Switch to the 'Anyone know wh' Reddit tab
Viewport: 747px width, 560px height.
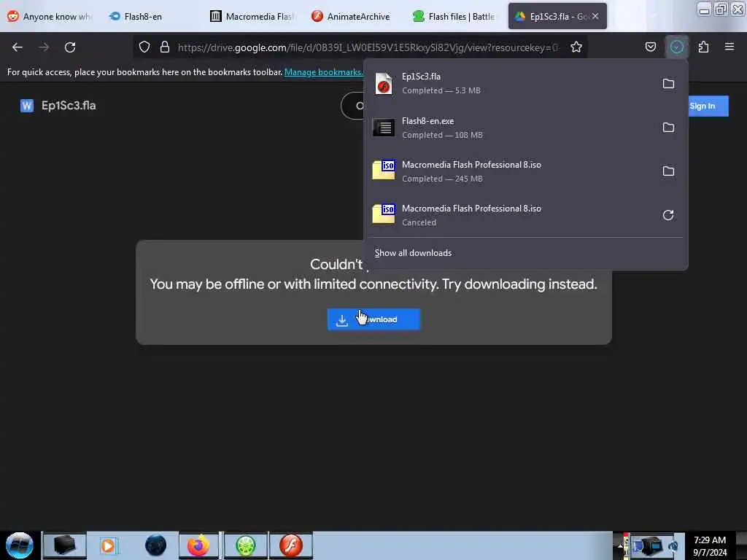pyautogui.click(x=50, y=17)
